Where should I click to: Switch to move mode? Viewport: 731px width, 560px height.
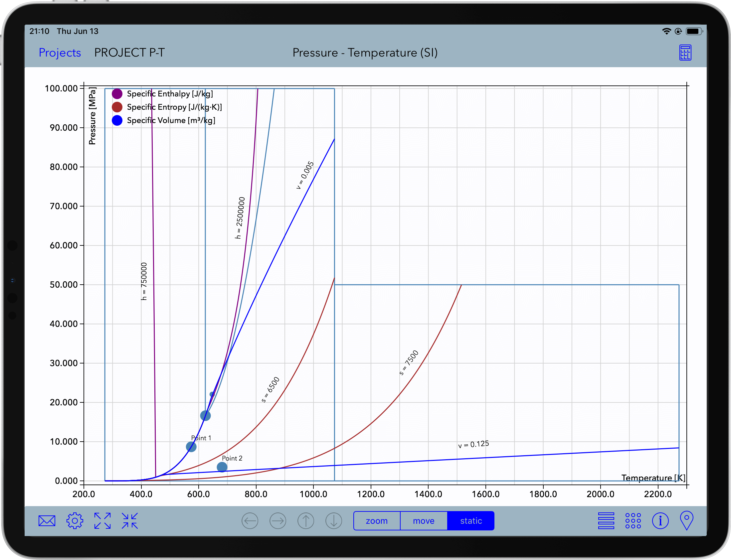click(x=424, y=521)
